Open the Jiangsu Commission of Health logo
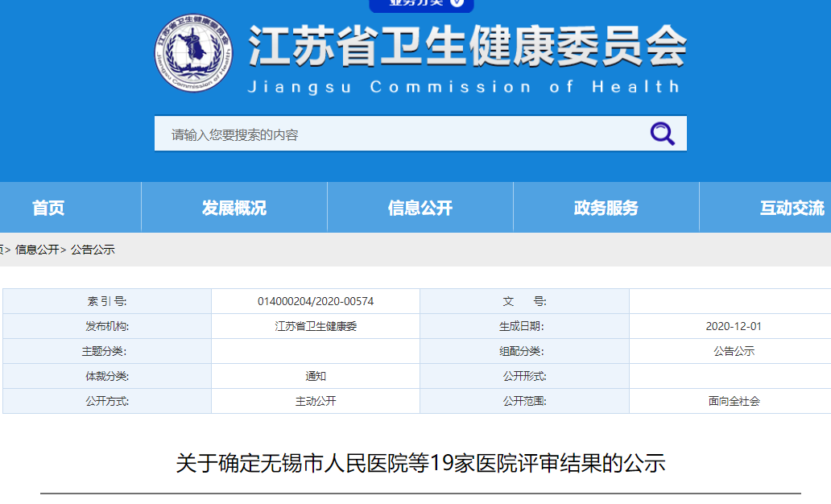831x504 pixels. [x=193, y=52]
